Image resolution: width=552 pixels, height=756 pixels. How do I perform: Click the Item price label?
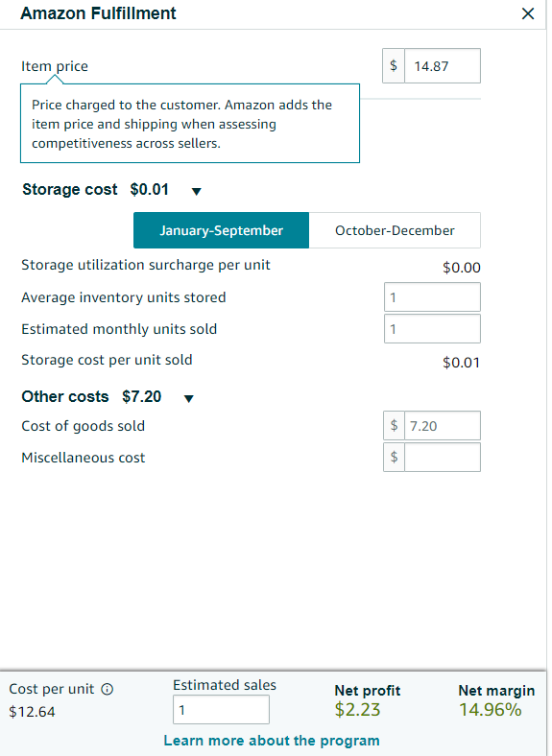(55, 66)
